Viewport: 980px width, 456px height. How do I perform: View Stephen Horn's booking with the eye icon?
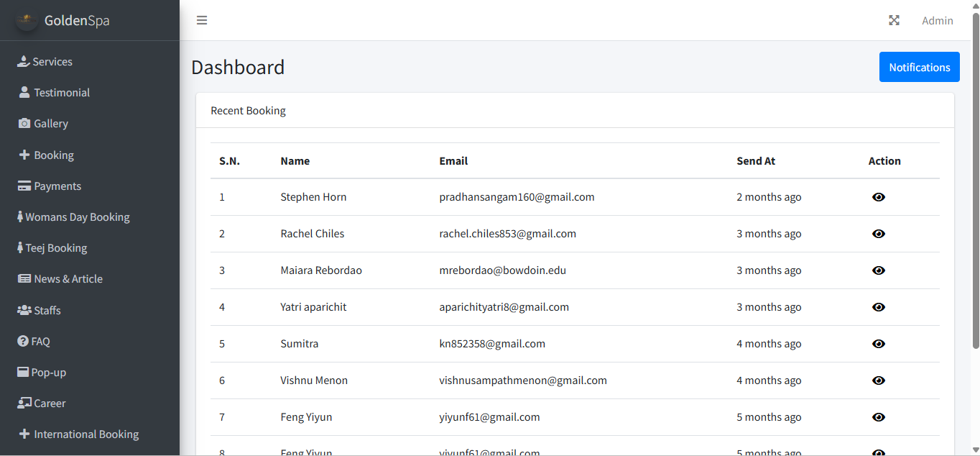pyautogui.click(x=879, y=196)
